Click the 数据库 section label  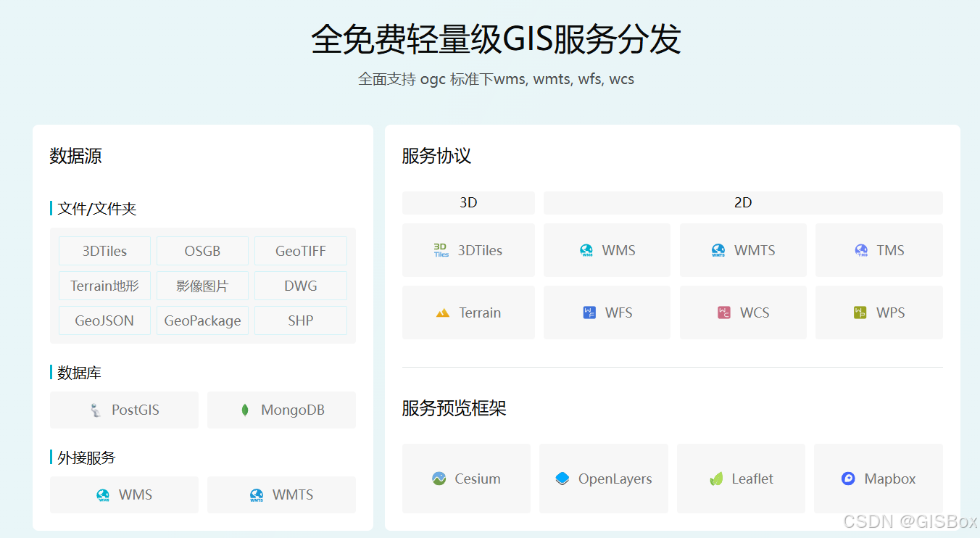coord(79,373)
